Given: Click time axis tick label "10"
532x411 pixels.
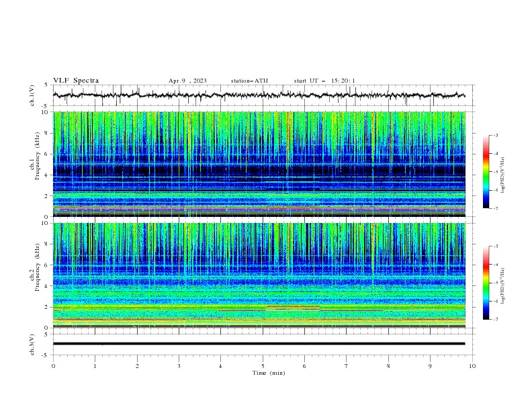Looking at the screenshot, I should [x=472, y=366].
